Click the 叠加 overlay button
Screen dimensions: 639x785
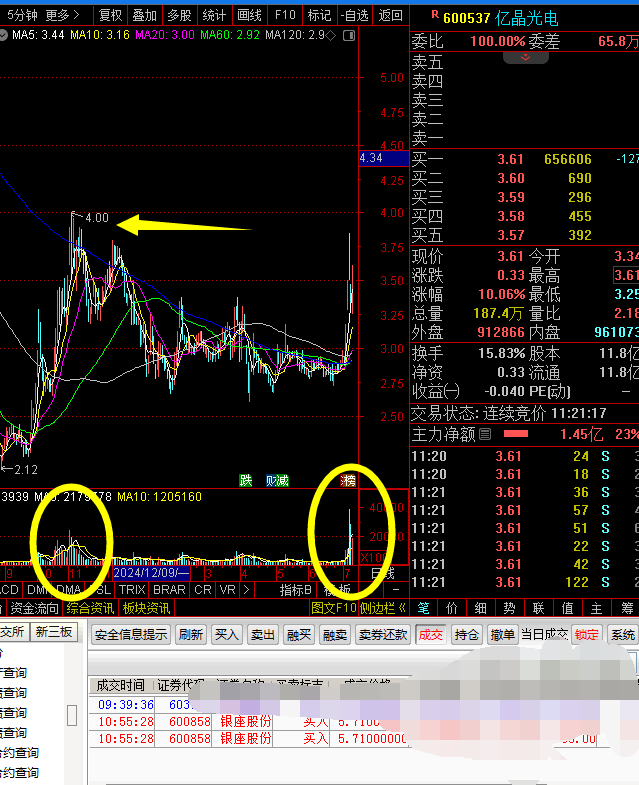click(145, 16)
